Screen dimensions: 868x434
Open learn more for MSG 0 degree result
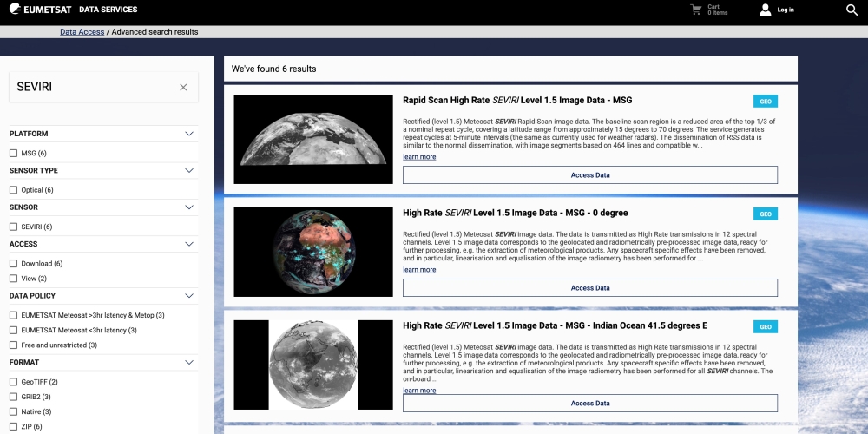419,270
